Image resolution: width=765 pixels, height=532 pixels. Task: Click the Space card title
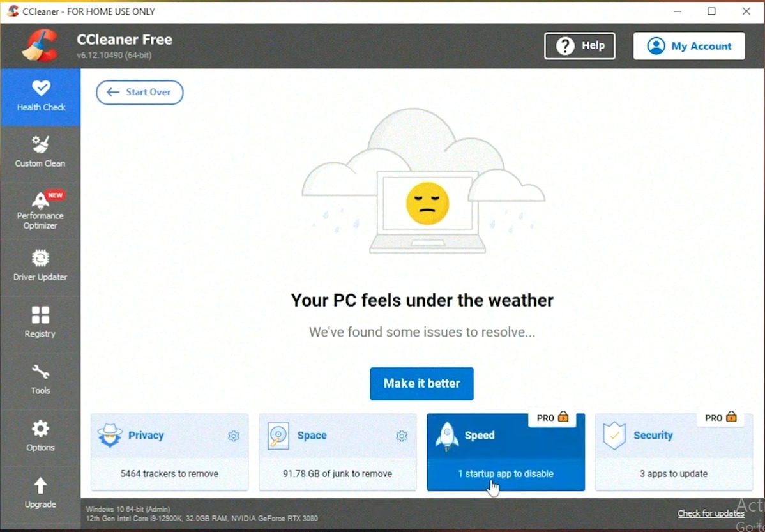pos(312,436)
